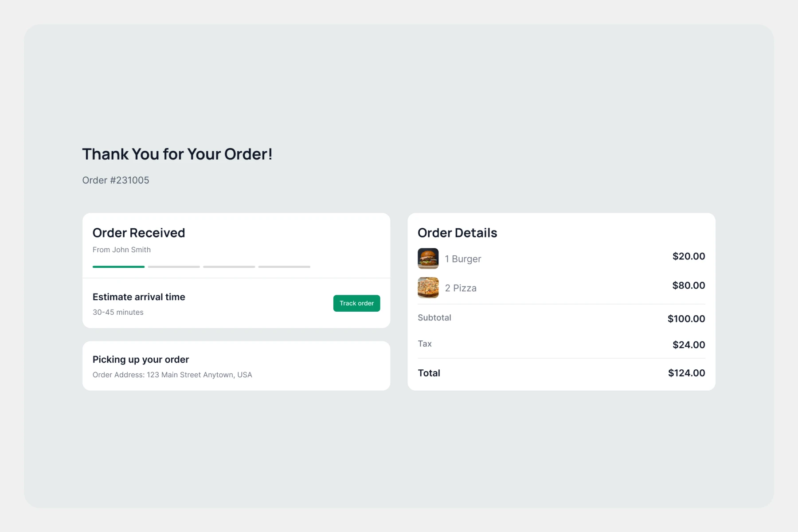Click the fourth gray progress segment
The width and height of the screenshot is (798, 532).
click(x=284, y=267)
